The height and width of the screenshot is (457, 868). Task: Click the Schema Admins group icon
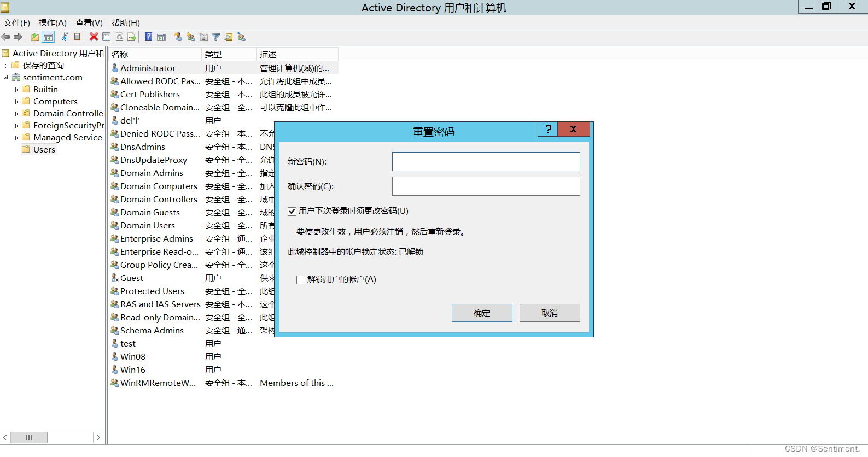(115, 330)
